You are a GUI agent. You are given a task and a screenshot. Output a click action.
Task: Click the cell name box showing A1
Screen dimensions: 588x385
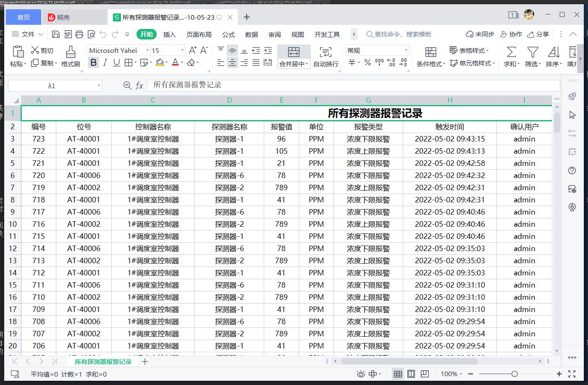(51, 86)
